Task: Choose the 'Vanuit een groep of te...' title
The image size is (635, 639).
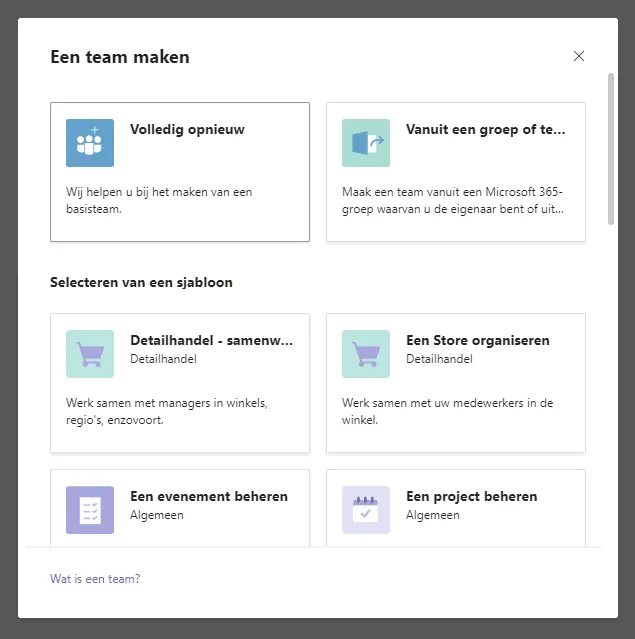Action: click(485, 129)
